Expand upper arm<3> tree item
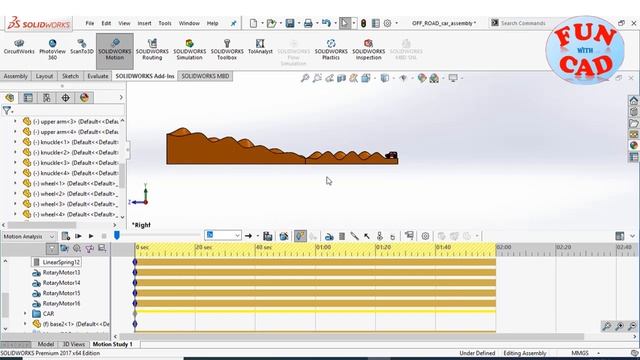 [x=16, y=121]
